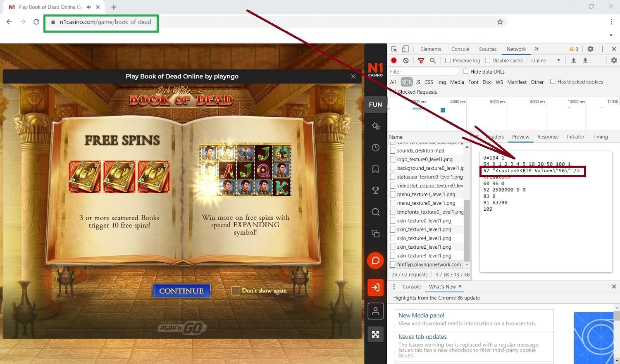The image size is (620, 364).
Task: Open the Online throttling dropdown
Action: coord(546,61)
